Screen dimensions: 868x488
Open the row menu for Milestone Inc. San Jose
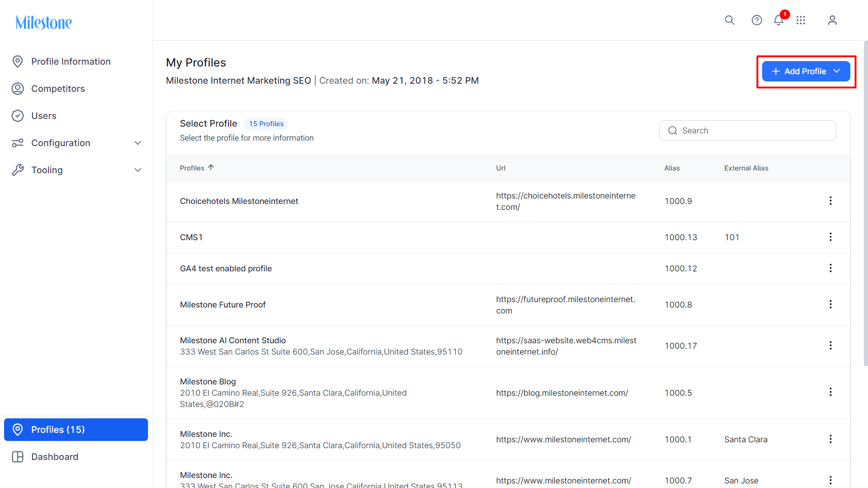click(x=830, y=480)
